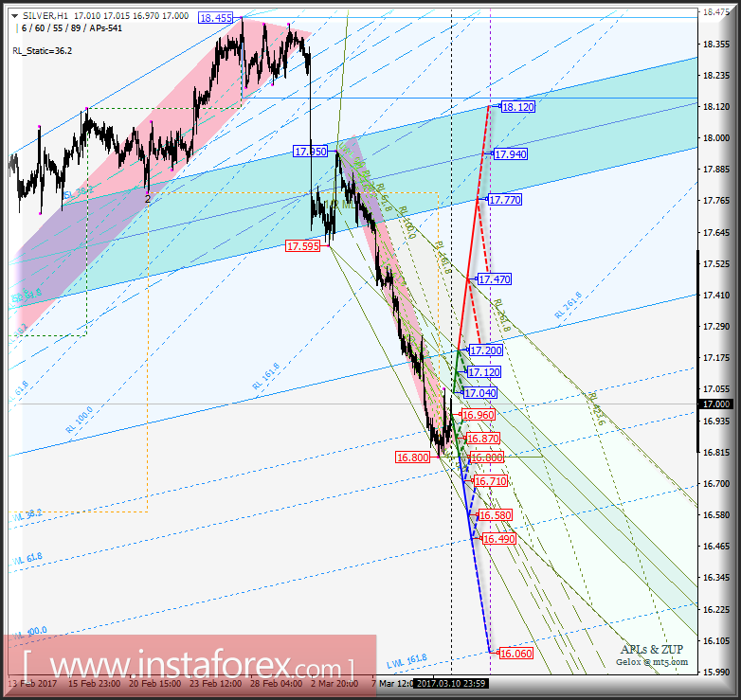Select the 18.475 price axis value
Screen dimensions: 741x700
(x=716, y=12)
